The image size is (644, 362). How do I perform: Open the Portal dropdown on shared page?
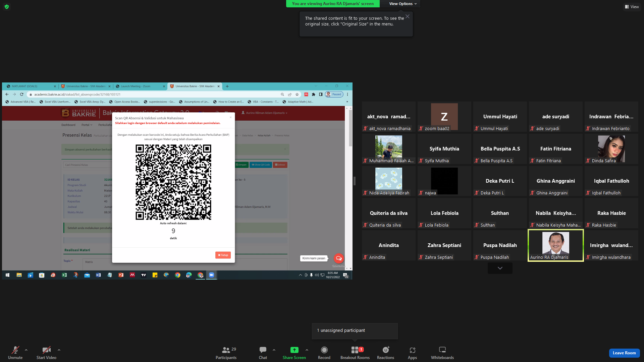87,125
